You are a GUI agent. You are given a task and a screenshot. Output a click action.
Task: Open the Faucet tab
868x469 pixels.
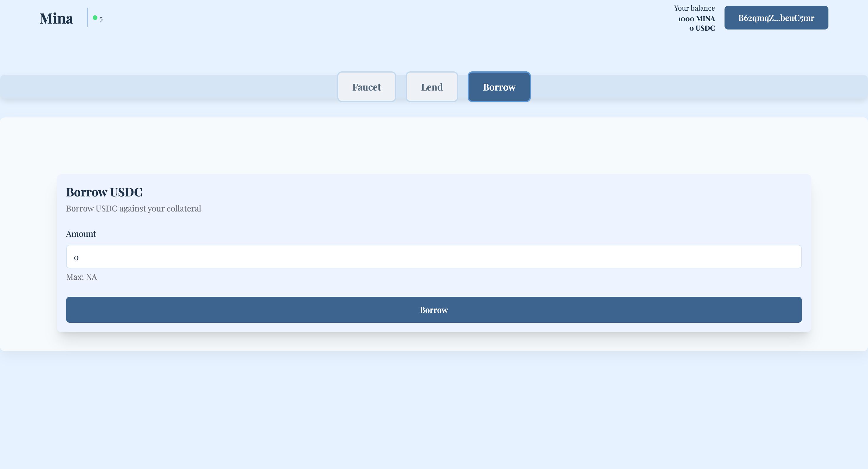click(367, 87)
